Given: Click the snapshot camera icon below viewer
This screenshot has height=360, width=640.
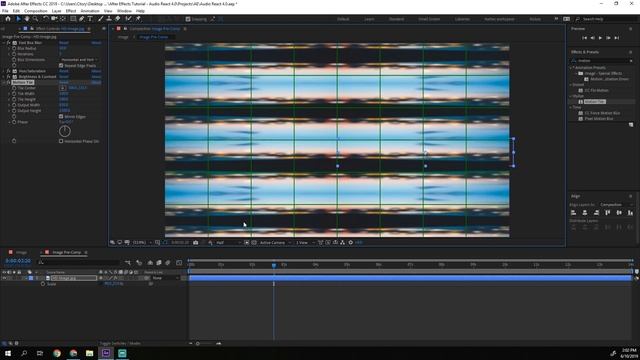Looking at the screenshot, I should (196, 242).
